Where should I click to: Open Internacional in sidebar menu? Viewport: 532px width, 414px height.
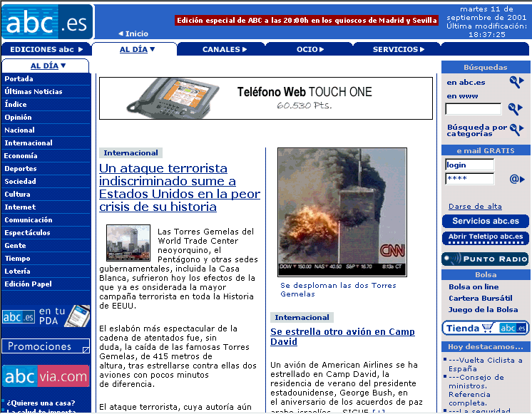pos(28,143)
